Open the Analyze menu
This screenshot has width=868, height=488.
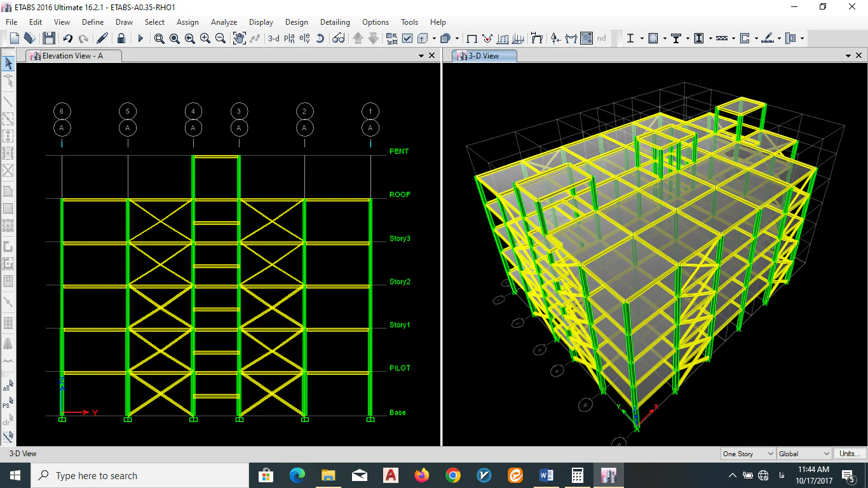pos(224,22)
